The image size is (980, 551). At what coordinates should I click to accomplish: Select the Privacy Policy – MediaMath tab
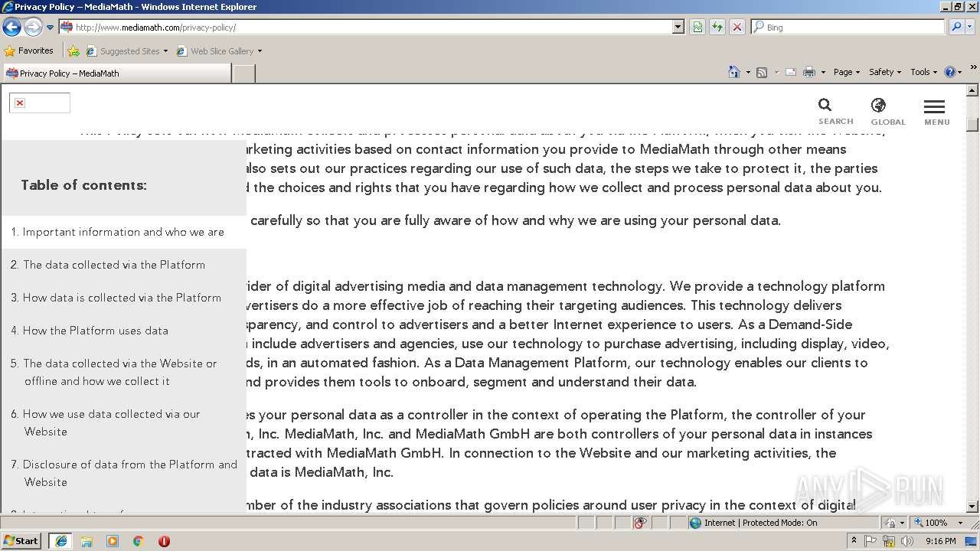click(116, 73)
